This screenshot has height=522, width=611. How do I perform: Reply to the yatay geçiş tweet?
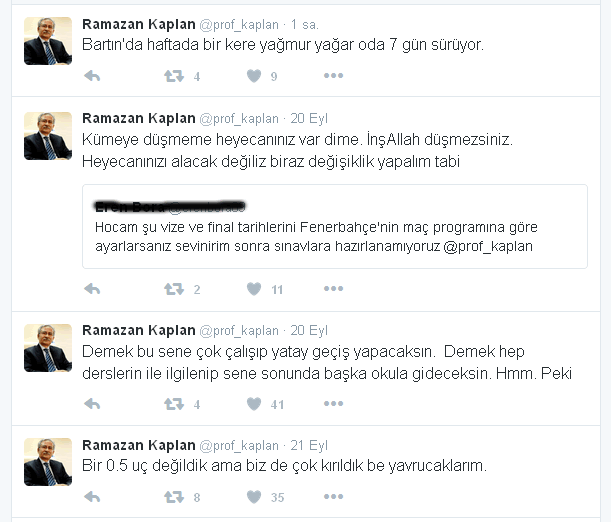(92, 404)
